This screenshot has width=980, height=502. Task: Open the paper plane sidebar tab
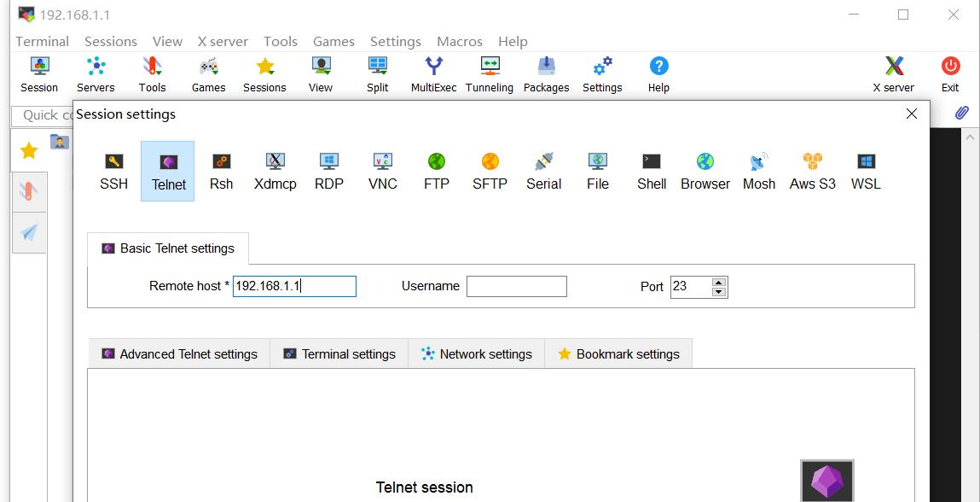pyautogui.click(x=29, y=232)
